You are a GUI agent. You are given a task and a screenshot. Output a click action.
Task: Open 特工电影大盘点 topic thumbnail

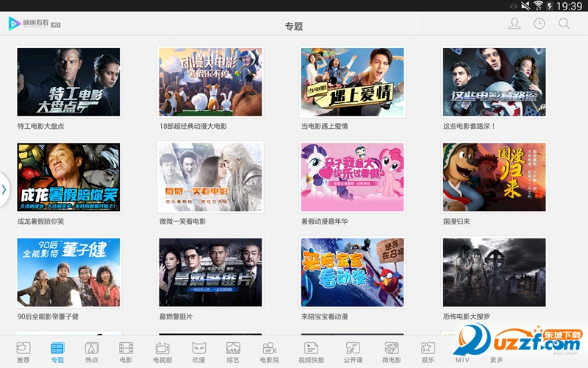(68, 82)
